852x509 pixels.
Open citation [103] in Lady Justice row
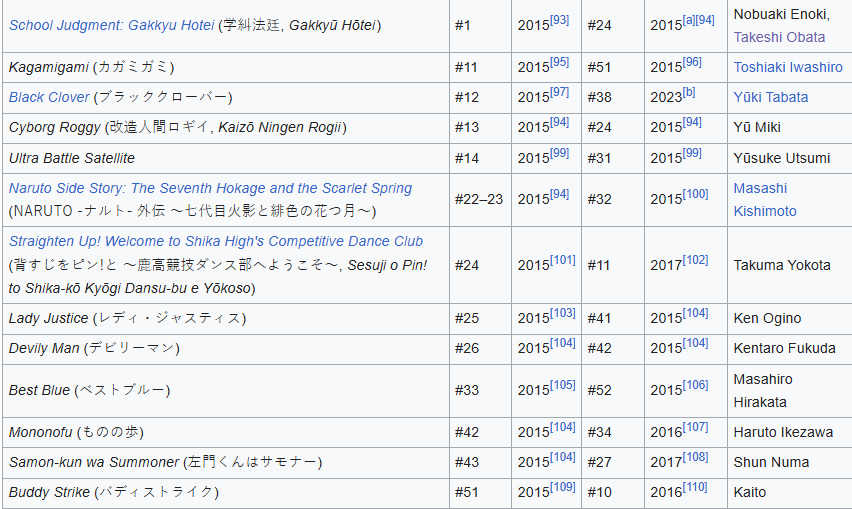pyautogui.click(x=562, y=313)
